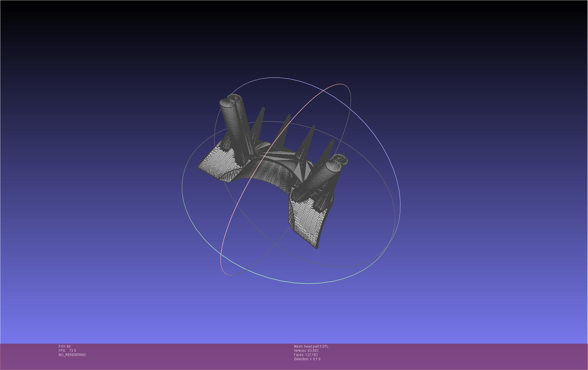Click the FPS: 72.5 readout

(x=67, y=351)
